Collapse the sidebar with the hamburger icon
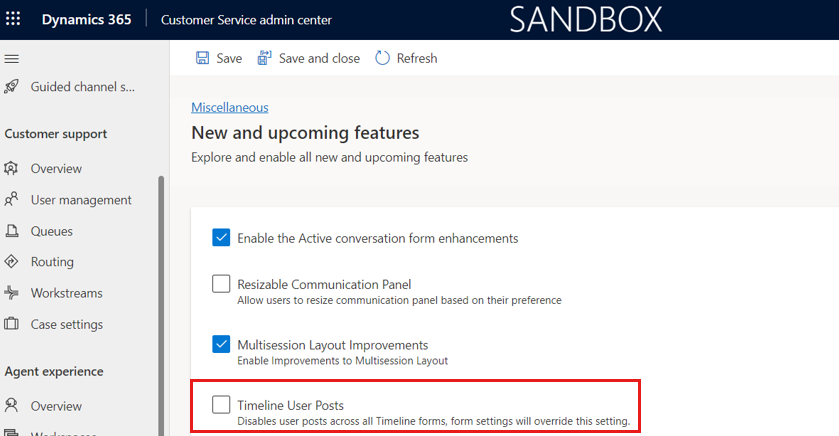Viewport: 839px width, 436px height. (x=12, y=59)
